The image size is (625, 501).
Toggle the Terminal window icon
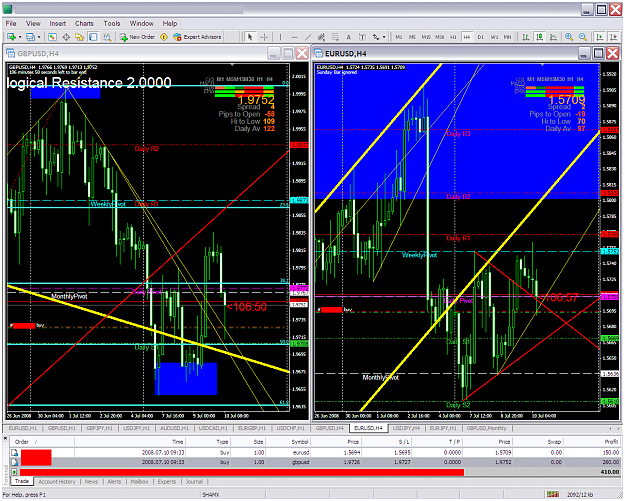tap(93, 37)
